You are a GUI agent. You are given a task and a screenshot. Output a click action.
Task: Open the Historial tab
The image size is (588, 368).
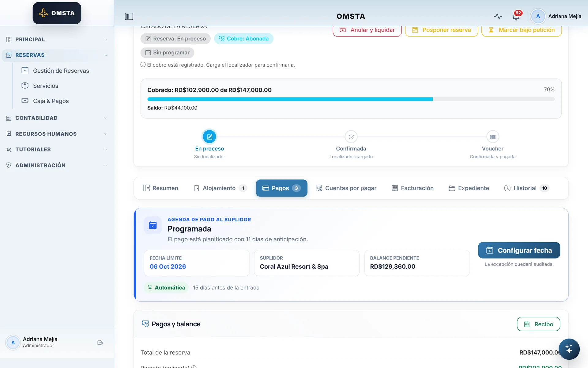click(x=526, y=188)
